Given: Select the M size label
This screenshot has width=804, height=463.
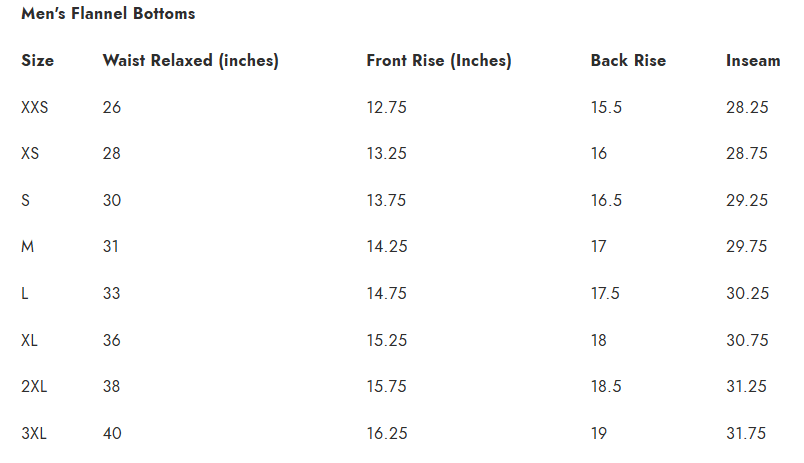Looking at the screenshot, I should coord(28,247).
